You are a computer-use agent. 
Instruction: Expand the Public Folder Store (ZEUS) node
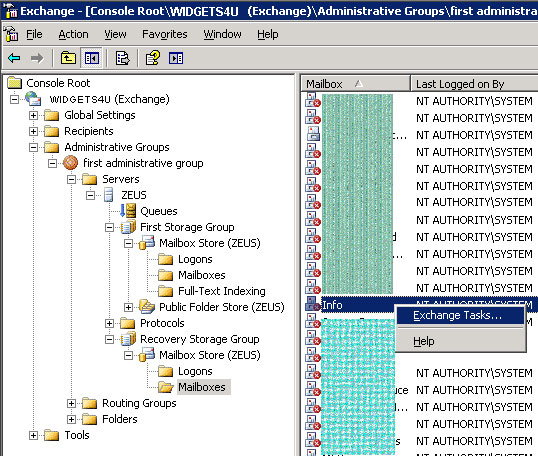click(128, 307)
